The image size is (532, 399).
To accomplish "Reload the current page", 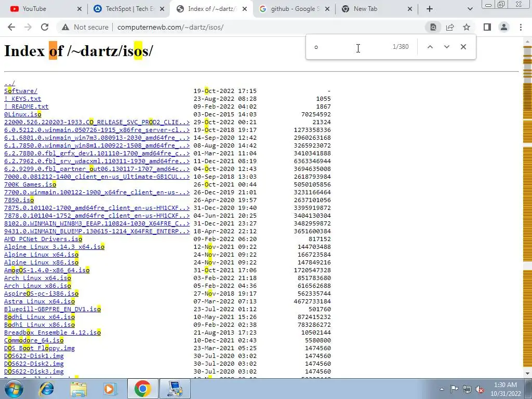I will (45, 27).
